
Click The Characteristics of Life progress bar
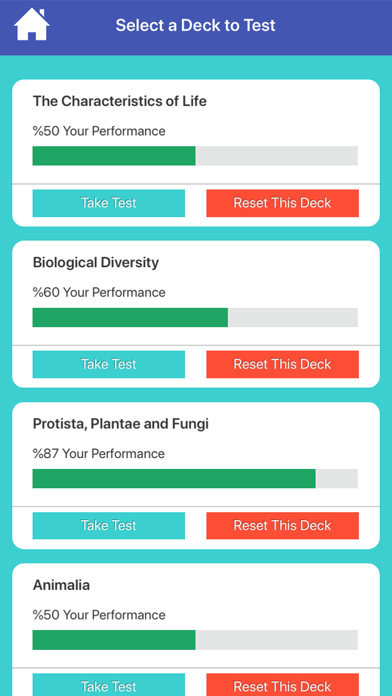pos(195,156)
